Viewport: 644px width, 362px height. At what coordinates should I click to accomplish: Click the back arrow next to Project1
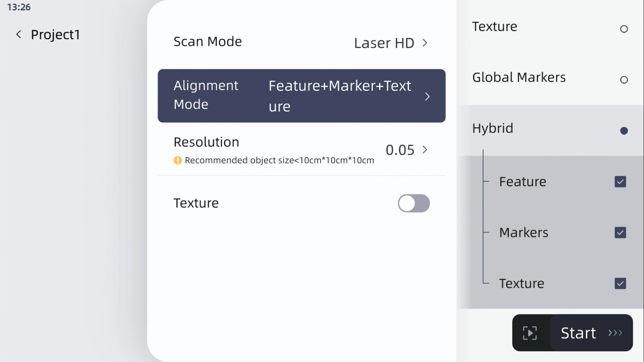(x=18, y=34)
